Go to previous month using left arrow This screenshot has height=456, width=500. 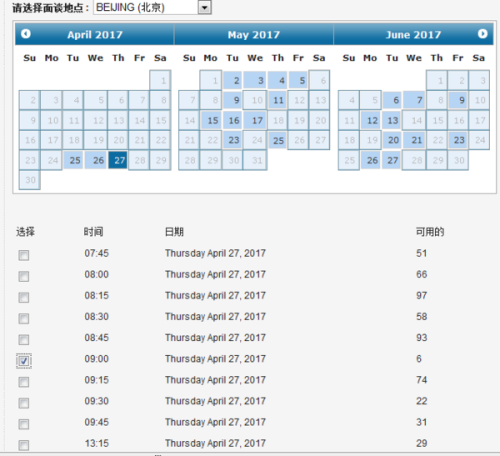pos(26,34)
